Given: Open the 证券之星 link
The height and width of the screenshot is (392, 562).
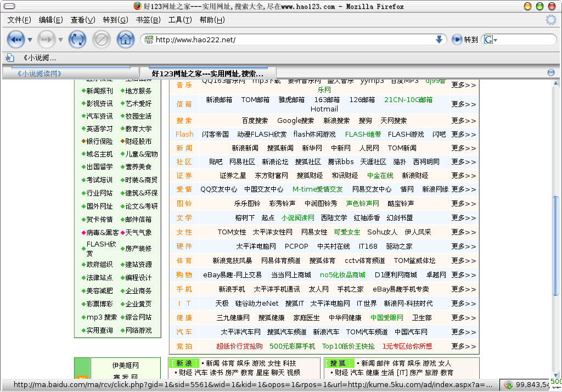Looking at the screenshot, I should click(x=233, y=175).
